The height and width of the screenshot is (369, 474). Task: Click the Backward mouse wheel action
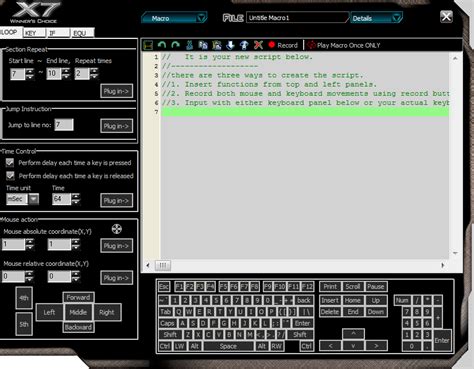78,327
